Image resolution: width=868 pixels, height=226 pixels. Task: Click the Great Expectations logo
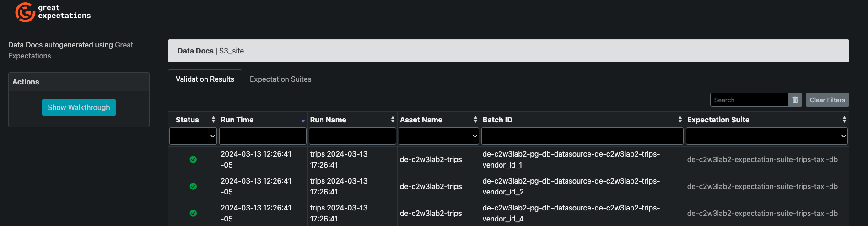pos(53,12)
